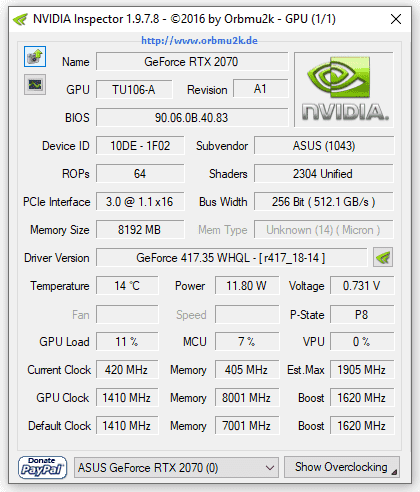Click the Device ID field 10DE - 1F02
This screenshot has width=420, height=492.
point(140,146)
